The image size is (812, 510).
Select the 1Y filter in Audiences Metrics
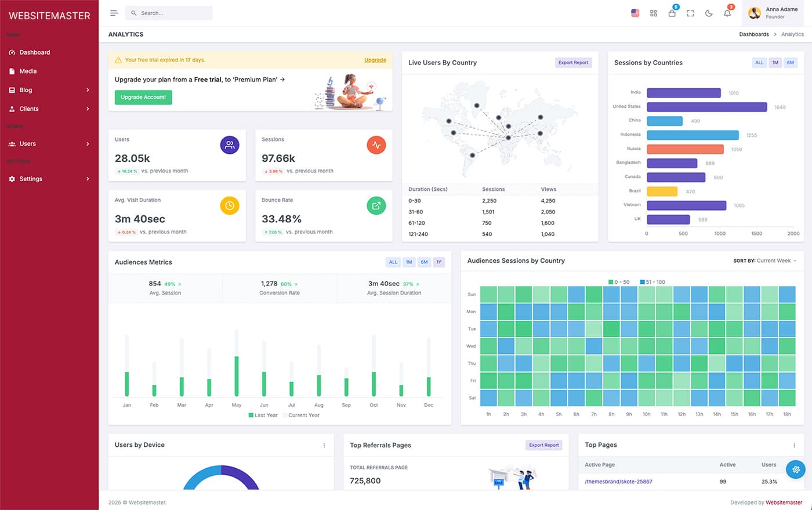click(439, 262)
